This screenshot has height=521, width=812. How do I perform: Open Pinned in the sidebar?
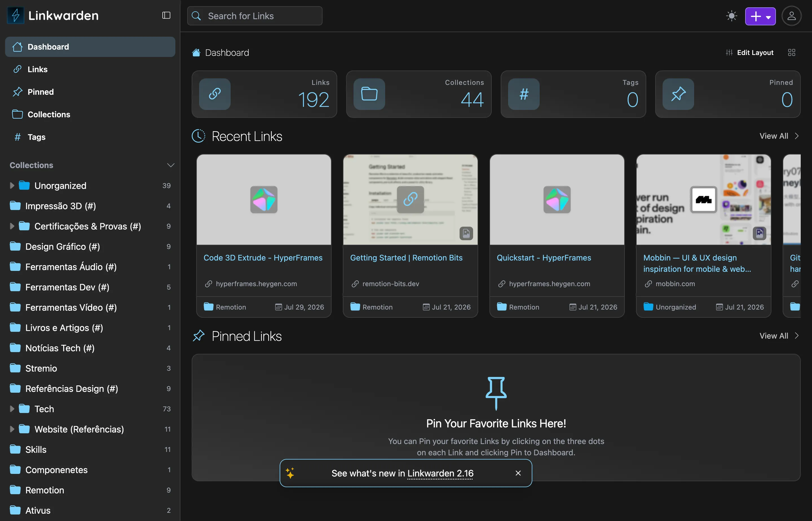click(90, 92)
